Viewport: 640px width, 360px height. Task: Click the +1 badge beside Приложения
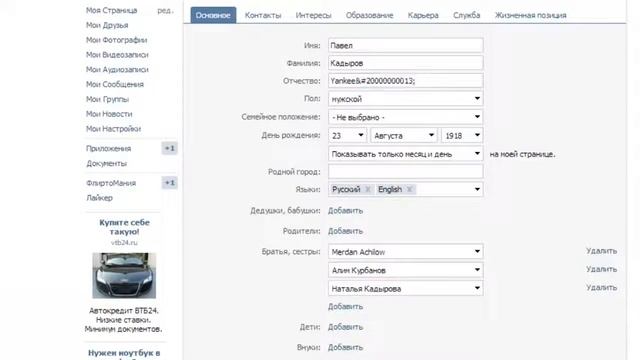169,148
